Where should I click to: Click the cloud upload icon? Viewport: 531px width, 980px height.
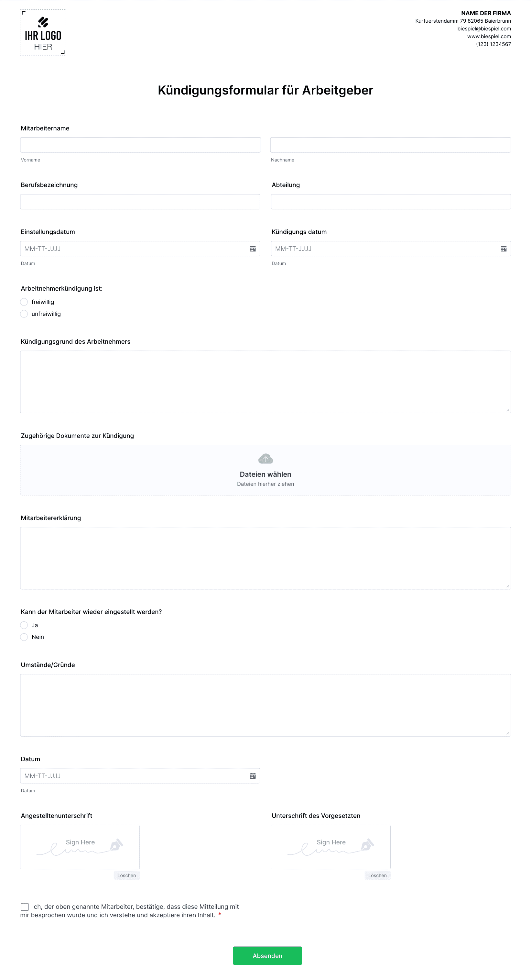tap(265, 459)
